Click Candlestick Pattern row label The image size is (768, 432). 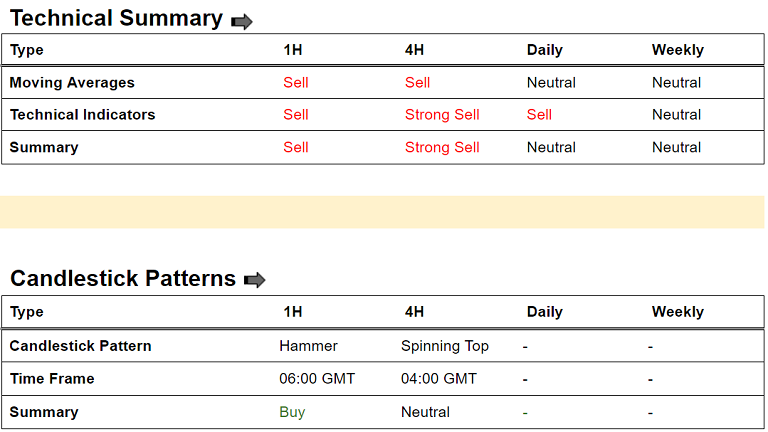pos(80,346)
